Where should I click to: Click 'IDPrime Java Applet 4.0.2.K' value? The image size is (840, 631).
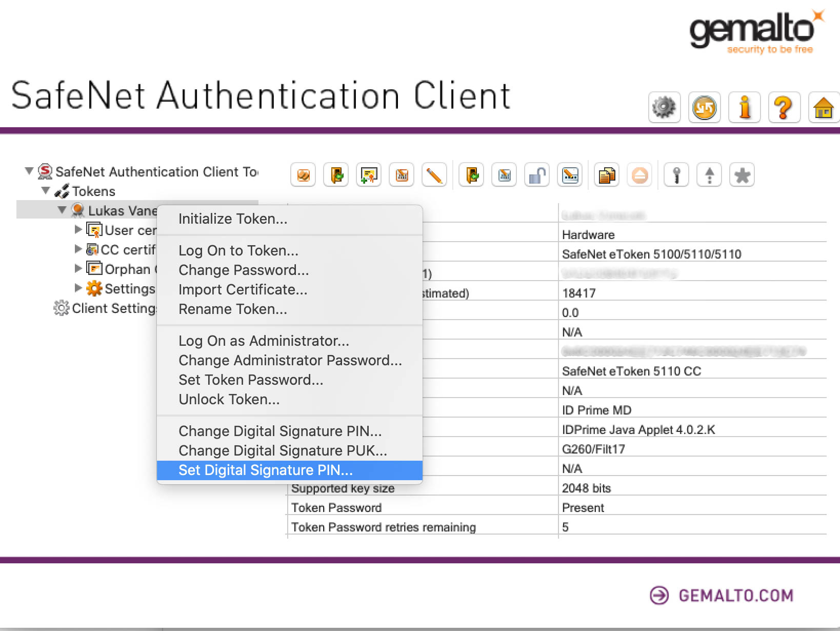point(638,430)
